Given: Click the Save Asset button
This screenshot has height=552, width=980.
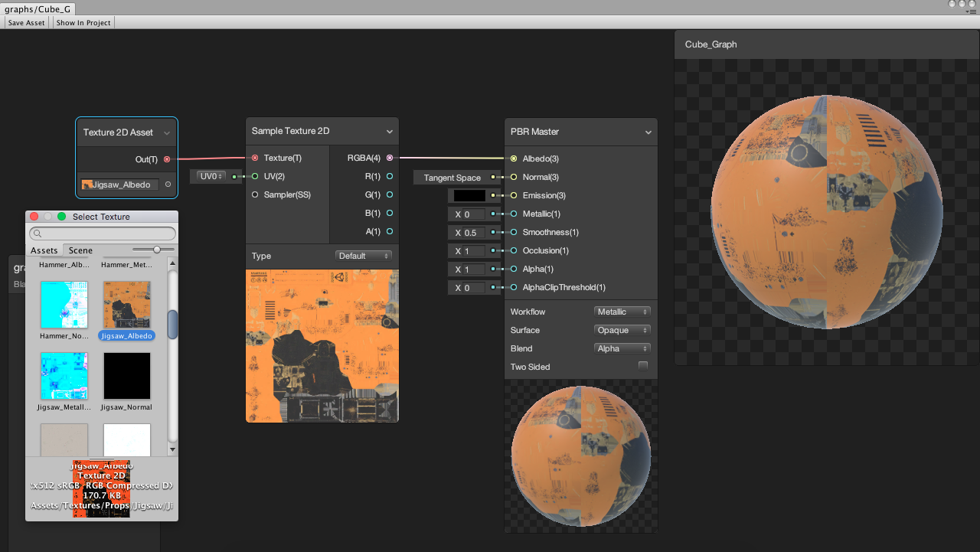Looking at the screenshot, I should tap(26, 23).
